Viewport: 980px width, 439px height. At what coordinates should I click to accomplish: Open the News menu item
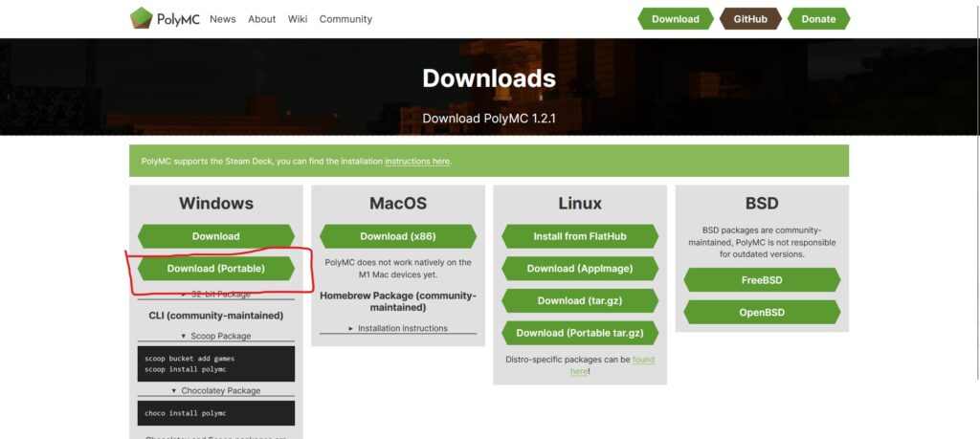(x=222, y=19)
